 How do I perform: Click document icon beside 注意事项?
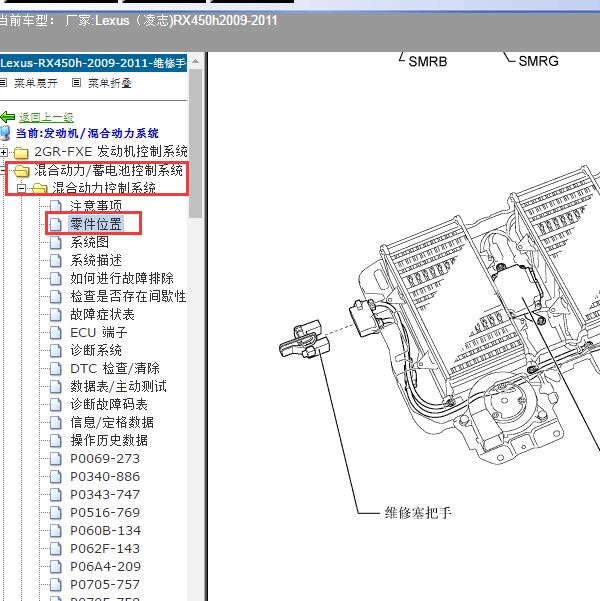point(56,206)
